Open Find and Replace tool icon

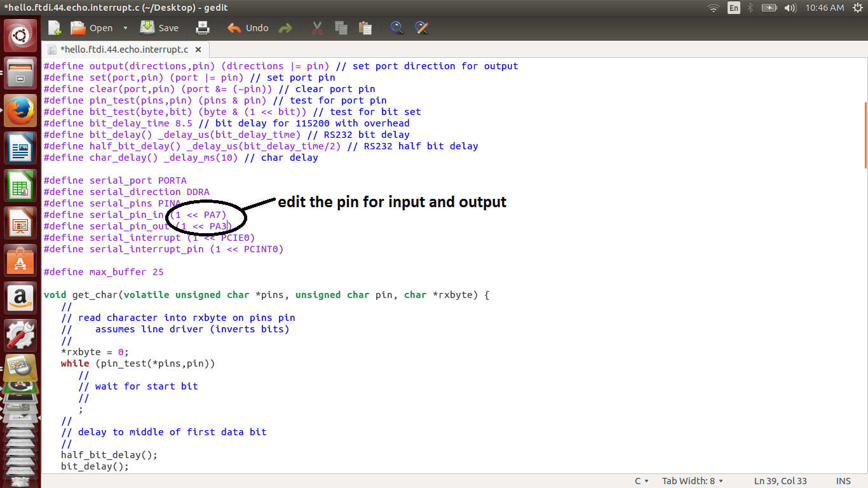point(421,28)
